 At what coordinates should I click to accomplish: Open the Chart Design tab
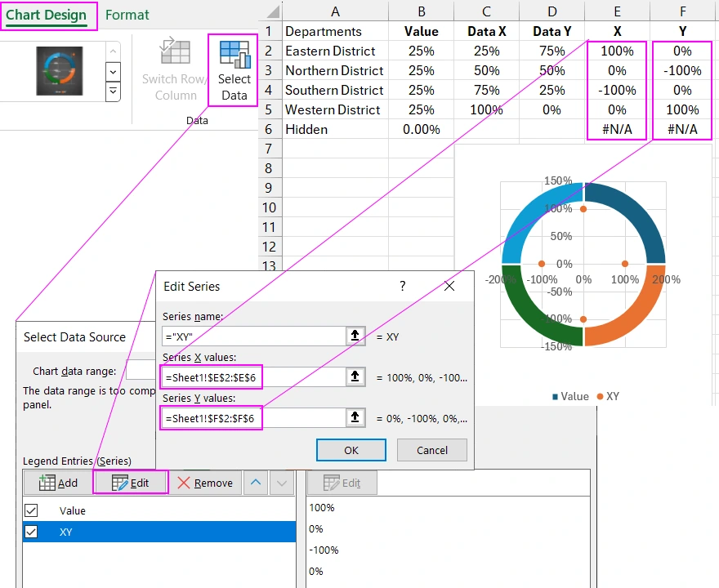pos(47,15)
